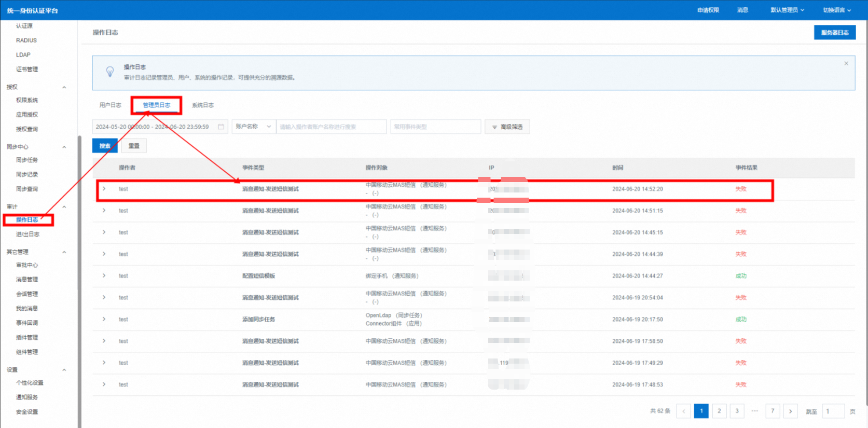
Task: Close the 操作日志 info banner
Action: click(x=846, y=63)
